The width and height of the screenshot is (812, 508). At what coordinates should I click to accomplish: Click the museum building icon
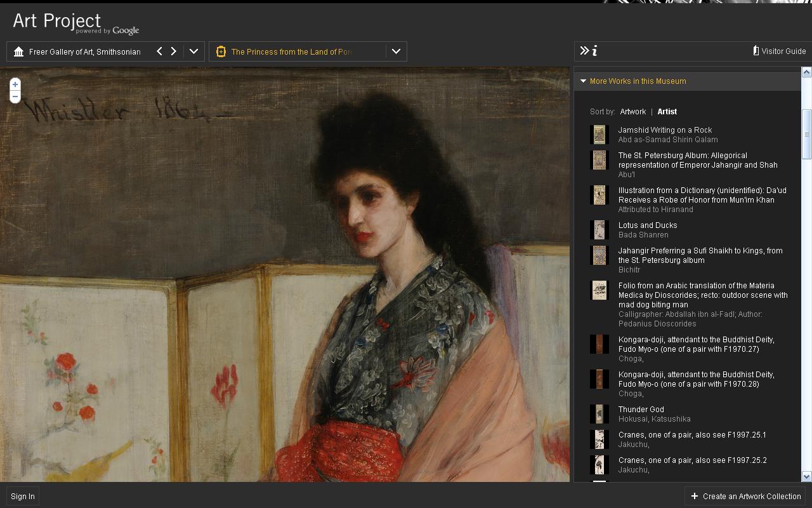(x=19, y=51)
